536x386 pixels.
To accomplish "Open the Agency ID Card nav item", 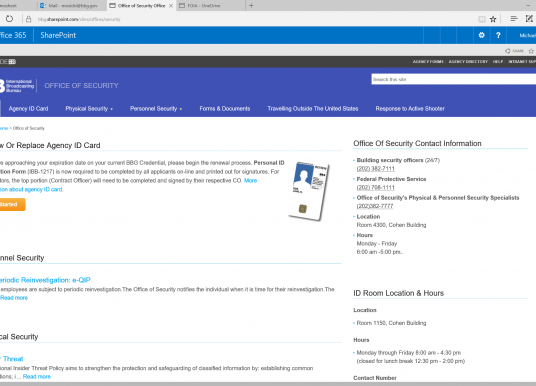I will 28,109.
